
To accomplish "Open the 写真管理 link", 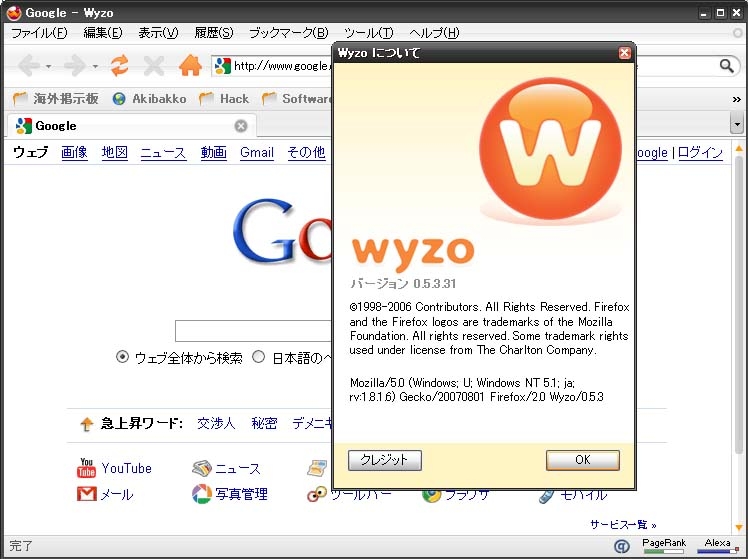I will [241, 494].
